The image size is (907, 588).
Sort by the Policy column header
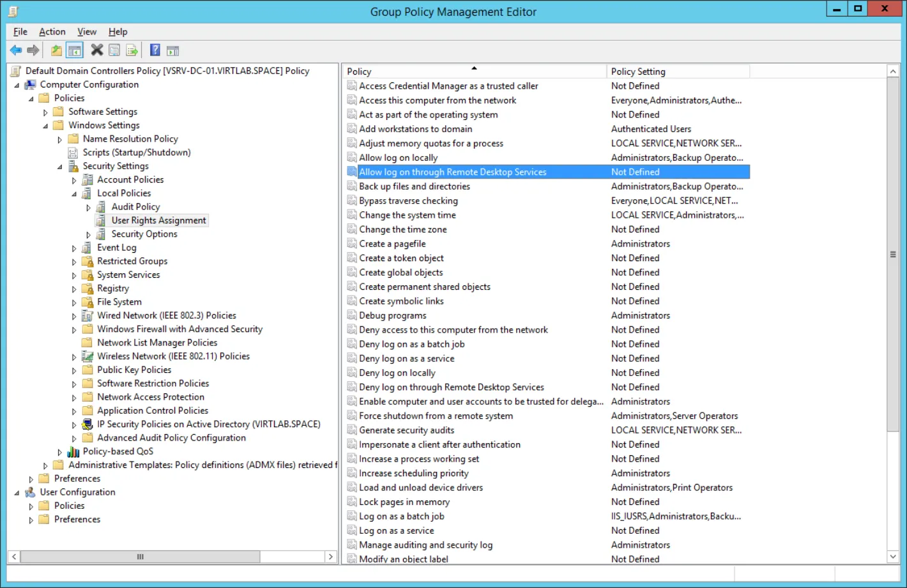click(475, 72)
